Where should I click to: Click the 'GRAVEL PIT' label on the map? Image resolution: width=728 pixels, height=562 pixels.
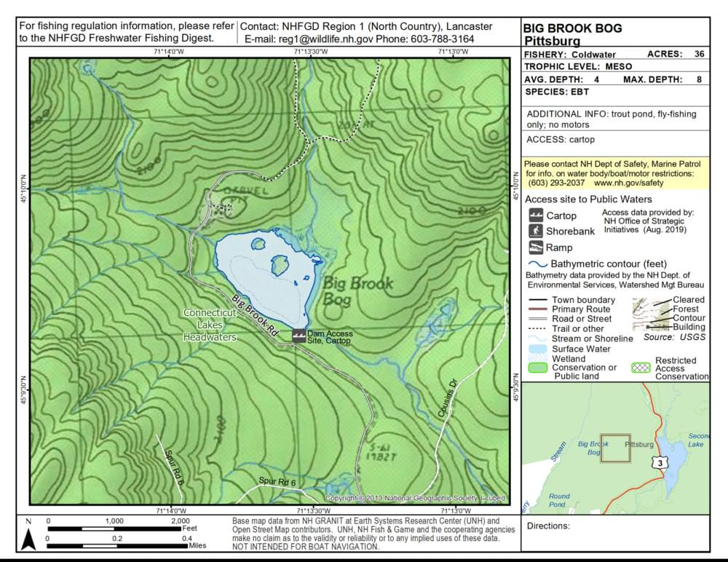[x=245, y=195]
